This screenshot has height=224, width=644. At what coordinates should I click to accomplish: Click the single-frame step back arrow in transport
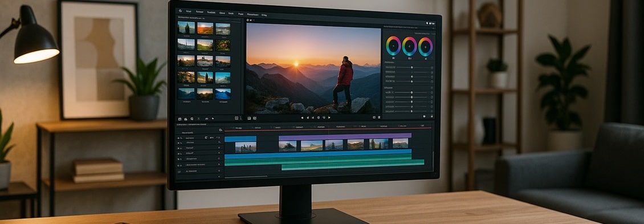[308, 117]
